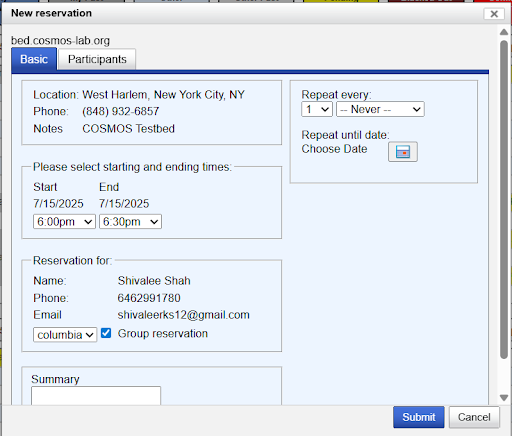Uncheck the Group reservation checkbox
512x436 pixels.
click(106, 333)
